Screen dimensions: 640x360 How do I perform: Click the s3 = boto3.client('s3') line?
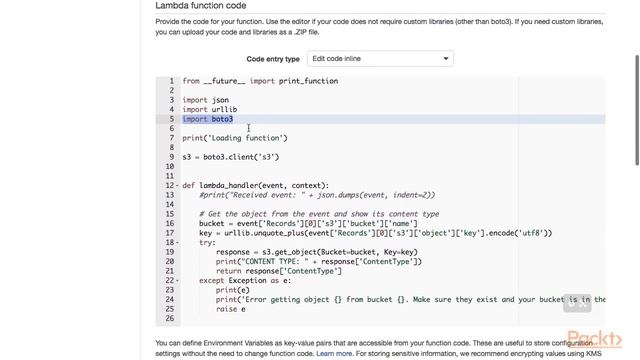tap(231, 157)
